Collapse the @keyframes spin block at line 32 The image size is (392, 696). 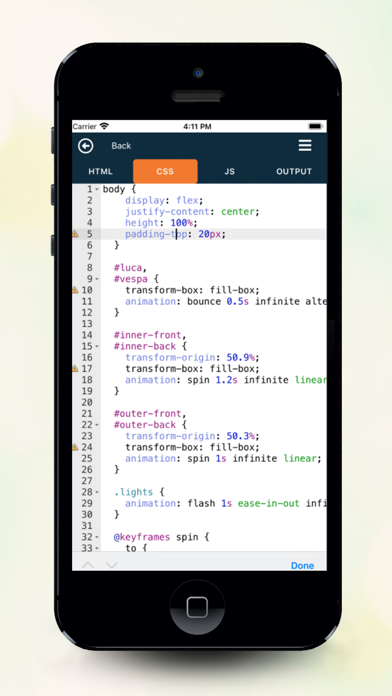click(97, 537)
